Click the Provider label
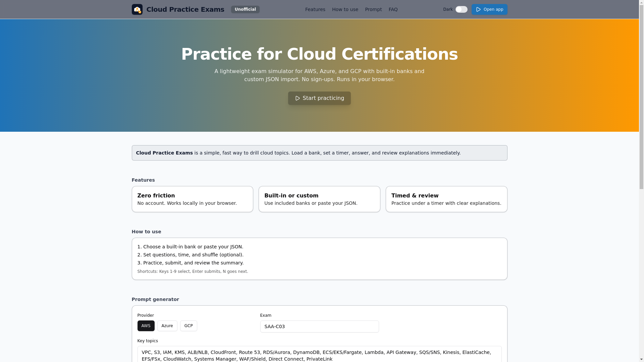644x362 pixels. pyautogui.click(x=146, y=315)
